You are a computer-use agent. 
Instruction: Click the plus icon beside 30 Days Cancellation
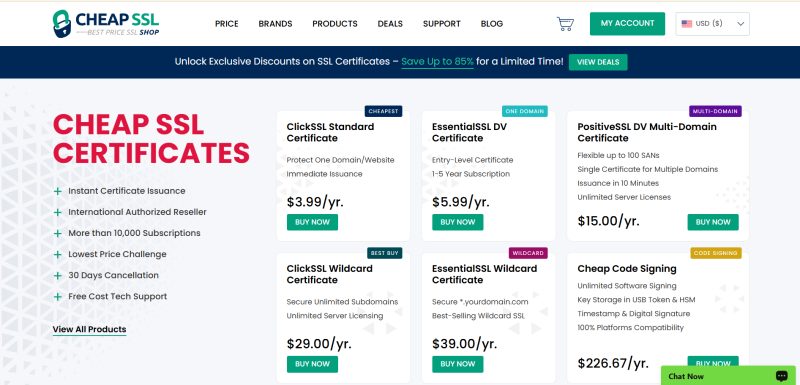(x=58, y=276)
